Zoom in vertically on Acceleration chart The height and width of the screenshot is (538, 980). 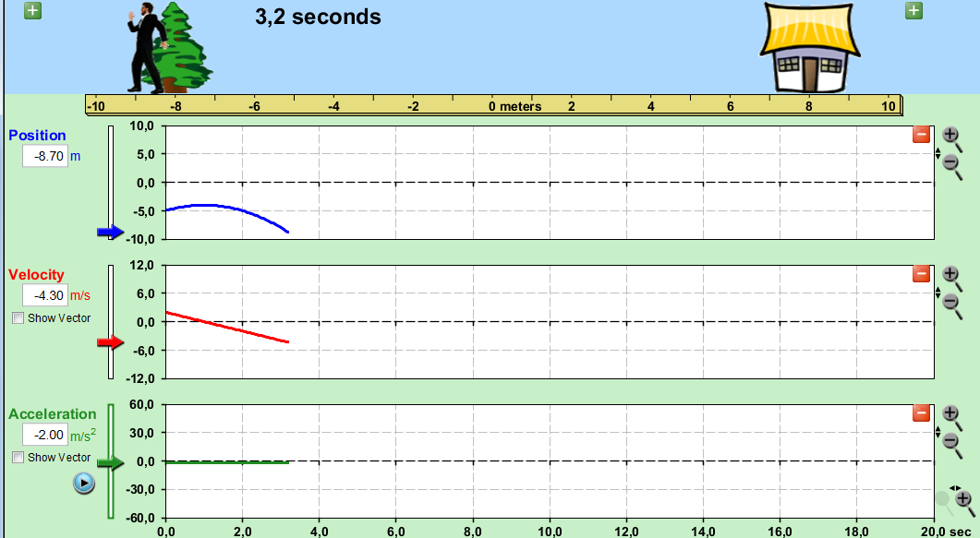pyautogui.click(x=952, y=417)
